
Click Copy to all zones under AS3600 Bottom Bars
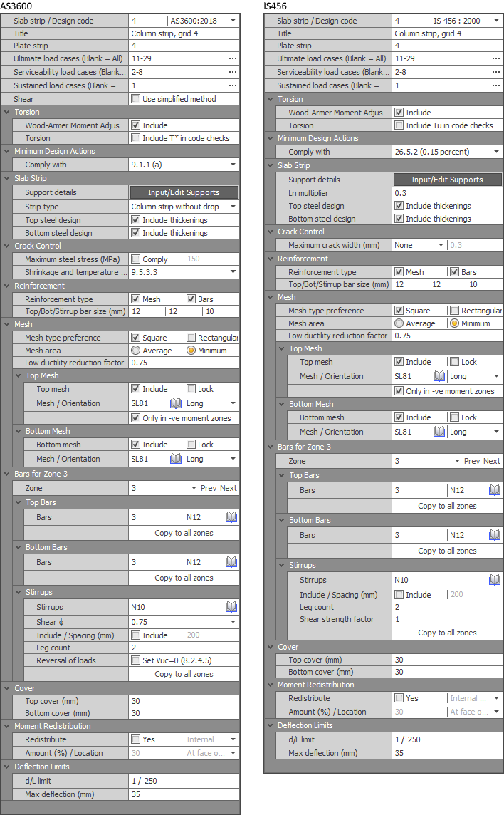(184, 578)
